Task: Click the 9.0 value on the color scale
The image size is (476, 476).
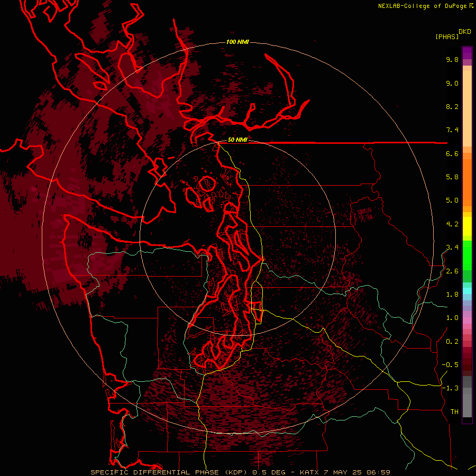Action: pos(452,83)
